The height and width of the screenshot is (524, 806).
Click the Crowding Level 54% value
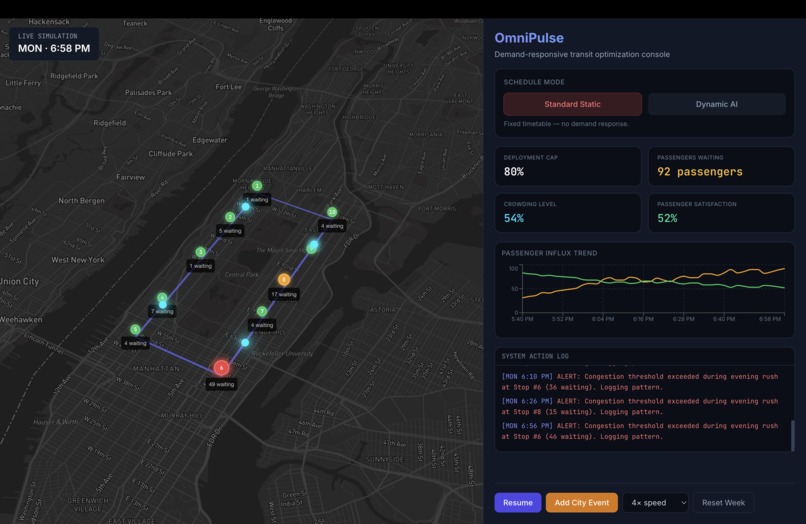pyautogui.click(x=514, y=218)
